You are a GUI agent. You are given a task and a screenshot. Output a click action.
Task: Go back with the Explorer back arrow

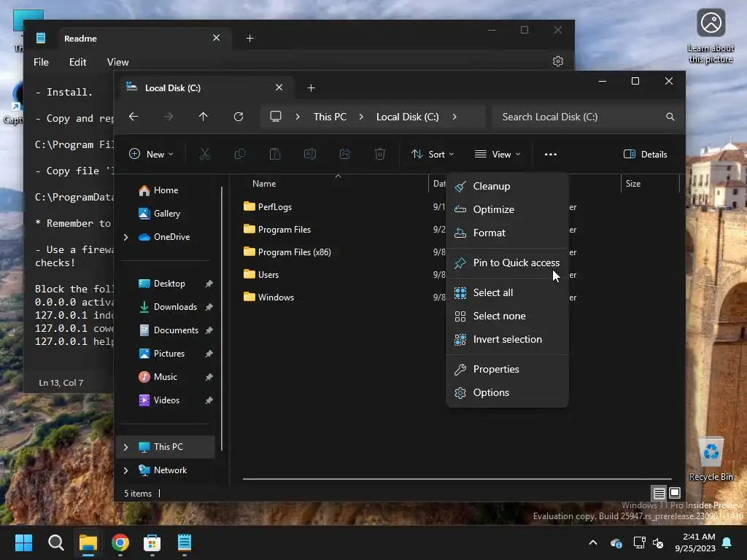pyautogui.click(x=134, y=117)
